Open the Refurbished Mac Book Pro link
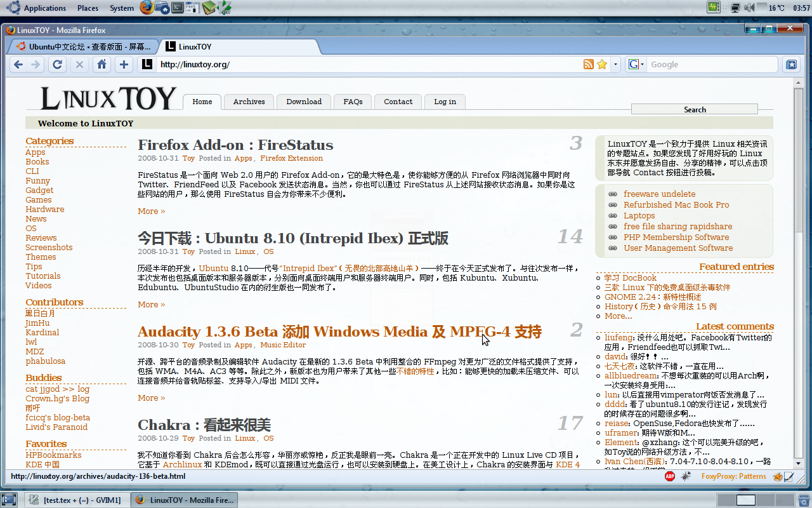Screen dimensions: 812x508 676,204
